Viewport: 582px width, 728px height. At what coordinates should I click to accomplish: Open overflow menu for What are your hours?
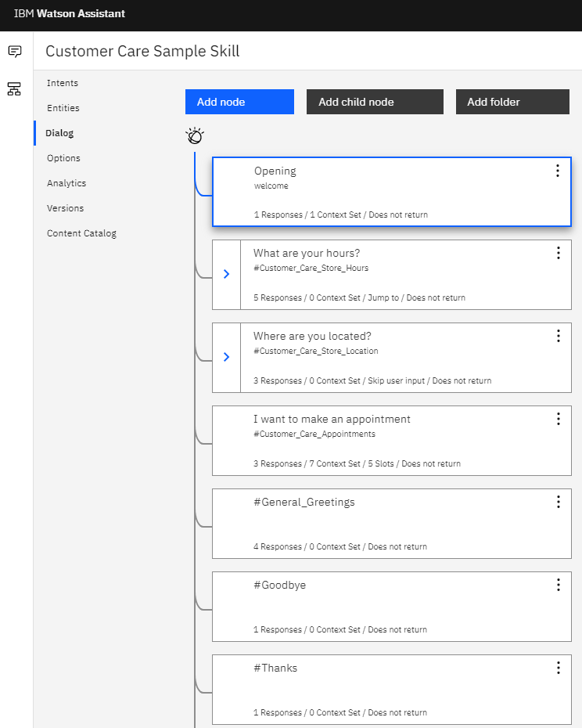pos(559,253)
